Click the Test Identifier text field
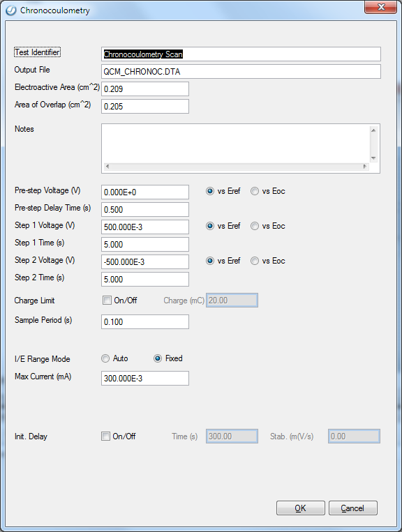This screenshot has height=532, width=402. tap(241, 54)
